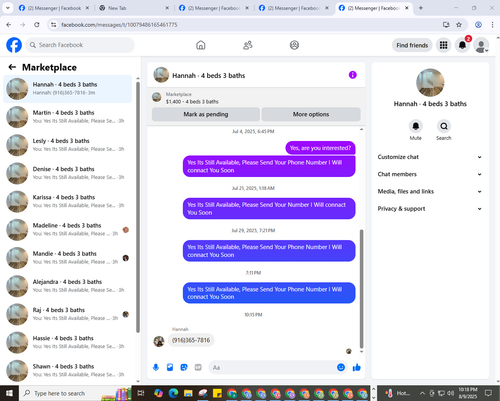Attach a photo or file
Image resolution: width=500 pixels, height=401 pixels.
click(x=170, y=367)
